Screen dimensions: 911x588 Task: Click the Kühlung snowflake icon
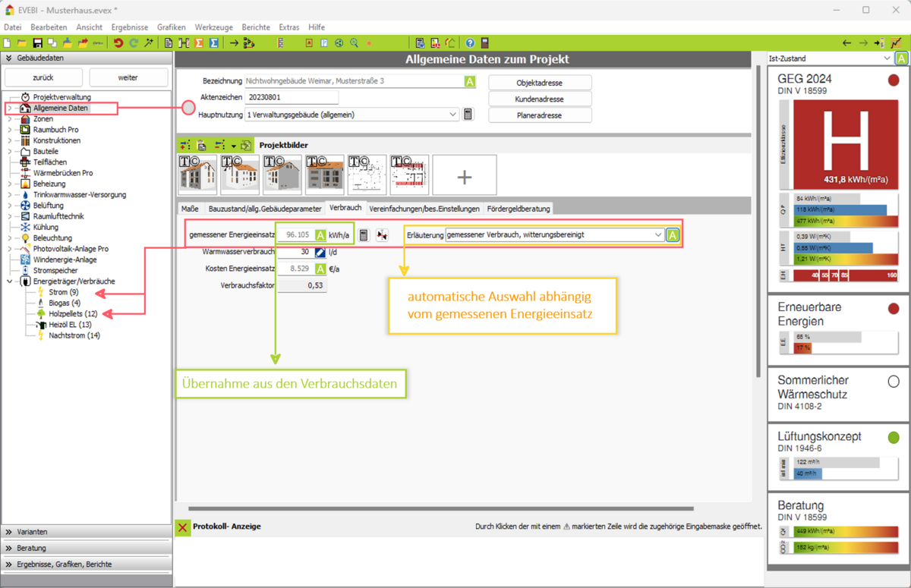tap(25, 227)
